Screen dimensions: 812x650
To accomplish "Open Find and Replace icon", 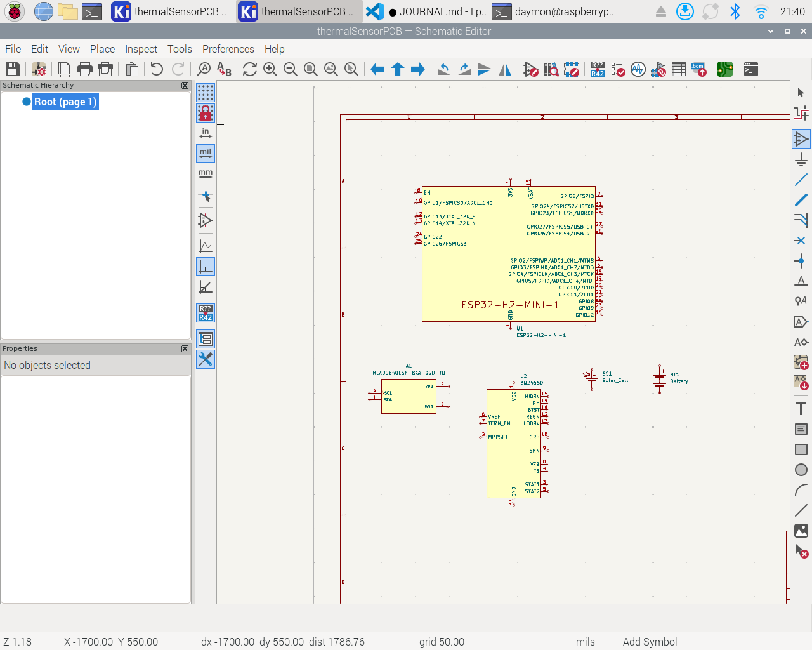I will (x=224, y=69).
